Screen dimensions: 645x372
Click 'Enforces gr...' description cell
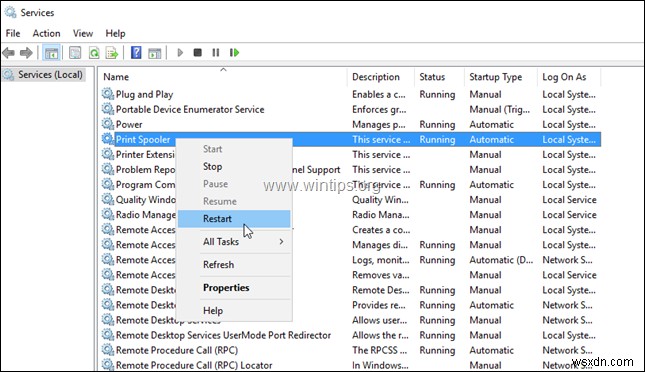pyautogui.click(x=379, y=109)
